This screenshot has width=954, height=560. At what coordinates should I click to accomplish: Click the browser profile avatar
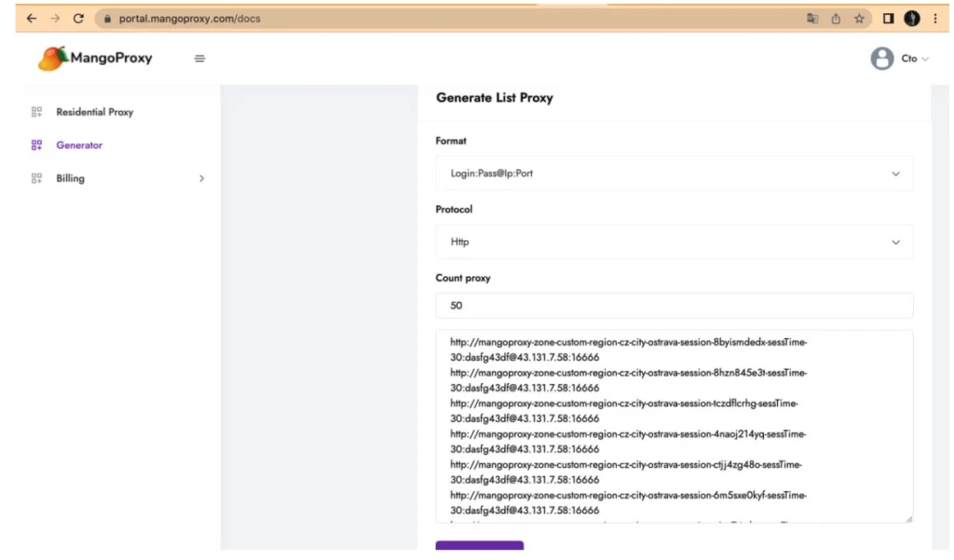[x=911, y=19]
